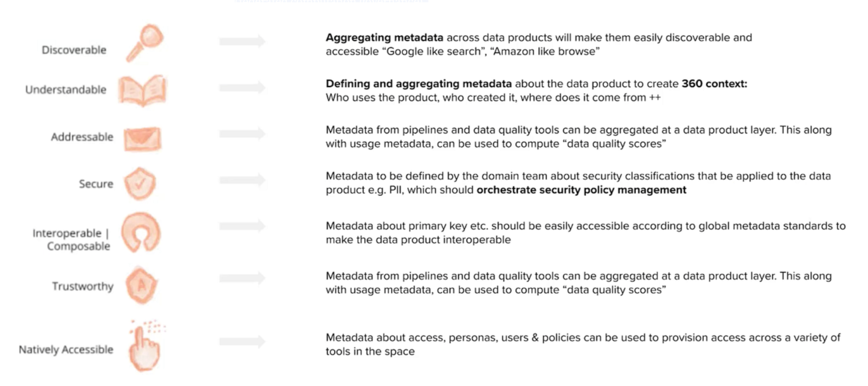Click the envelope Addressable icon
Screen dimensions: 868x386
point(143,138)
